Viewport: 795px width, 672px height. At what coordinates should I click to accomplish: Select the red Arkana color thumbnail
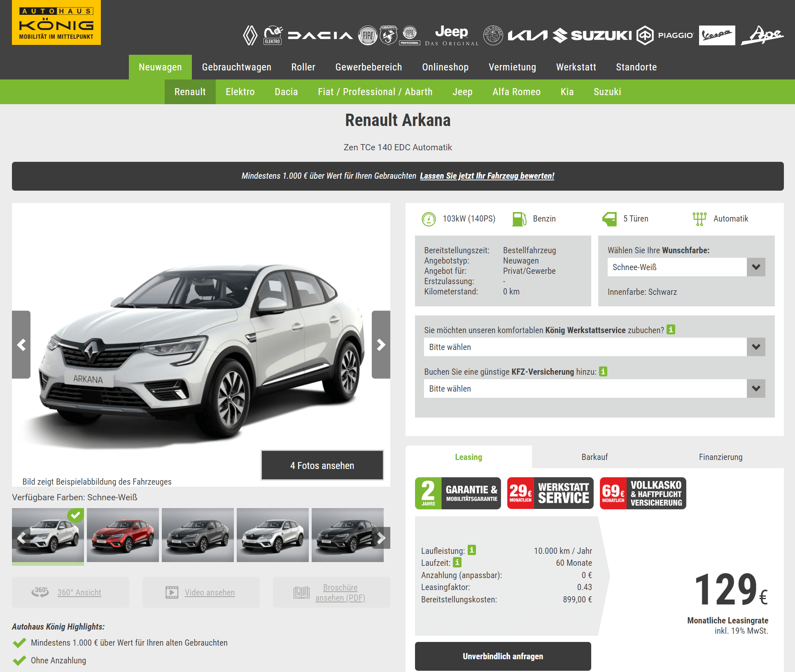123,535
